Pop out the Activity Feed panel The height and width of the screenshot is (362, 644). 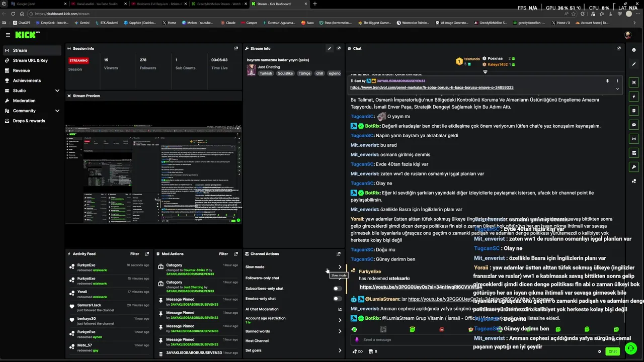tap(147, 254)
